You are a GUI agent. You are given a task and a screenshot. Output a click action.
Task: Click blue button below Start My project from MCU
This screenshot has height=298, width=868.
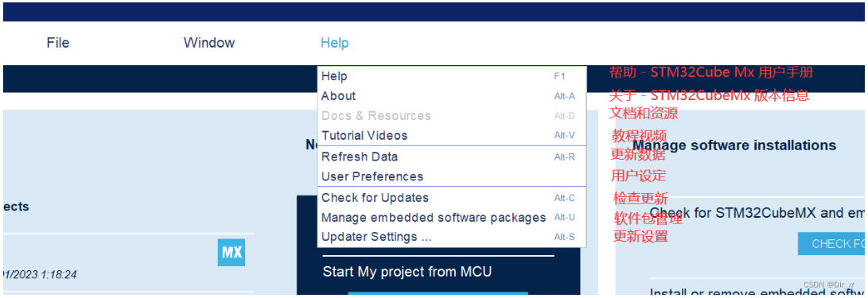[x=438, y=293]
